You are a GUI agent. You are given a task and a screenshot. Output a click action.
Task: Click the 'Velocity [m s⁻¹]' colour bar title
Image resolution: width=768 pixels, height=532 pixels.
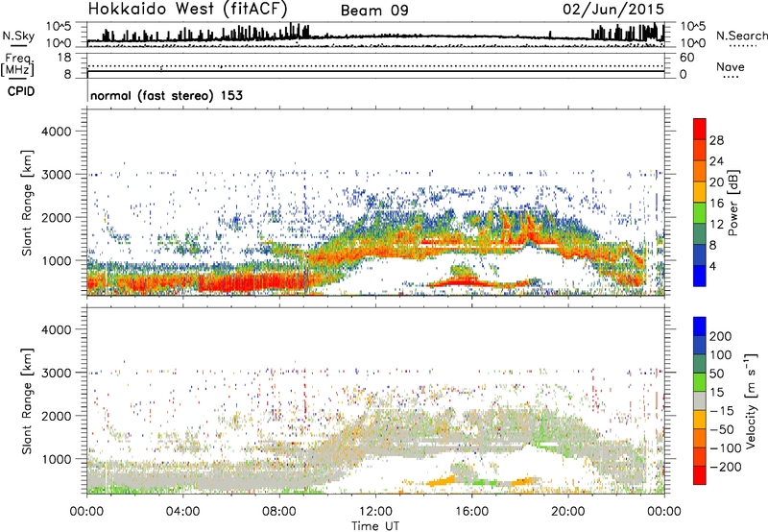coord(750,401)
